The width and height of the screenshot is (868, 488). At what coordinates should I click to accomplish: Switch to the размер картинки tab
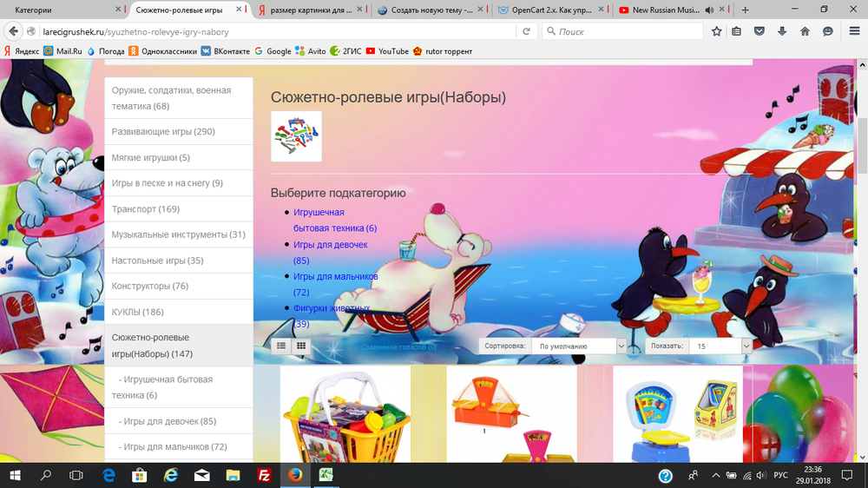(311, 10)
